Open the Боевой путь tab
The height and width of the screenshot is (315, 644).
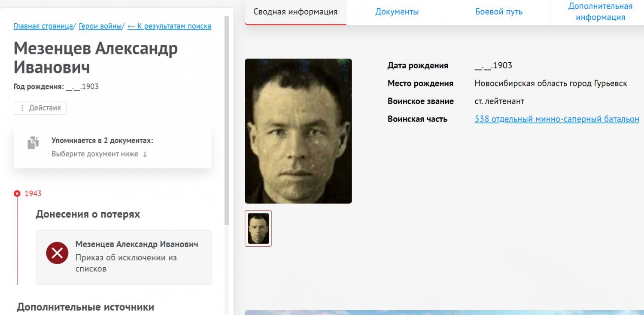tap(498, 12)
